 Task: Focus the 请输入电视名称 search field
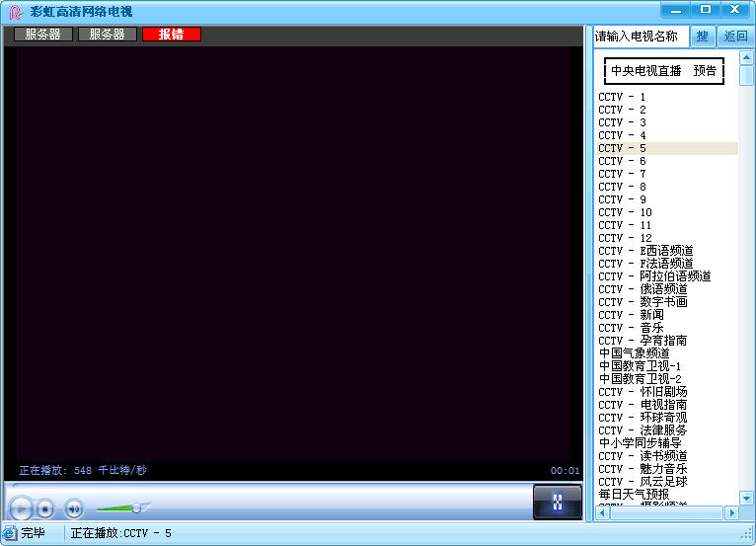(x=640, y=37)
